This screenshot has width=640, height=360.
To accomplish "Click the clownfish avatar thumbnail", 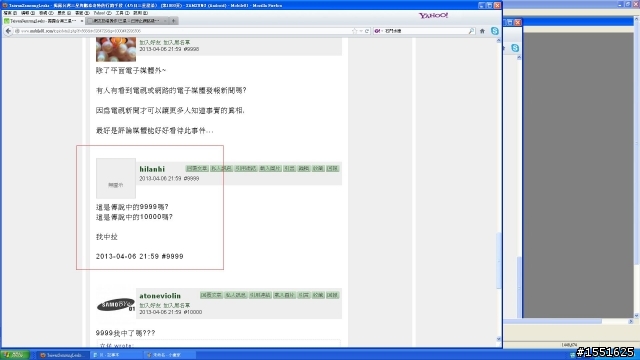I will click(116, 49).
